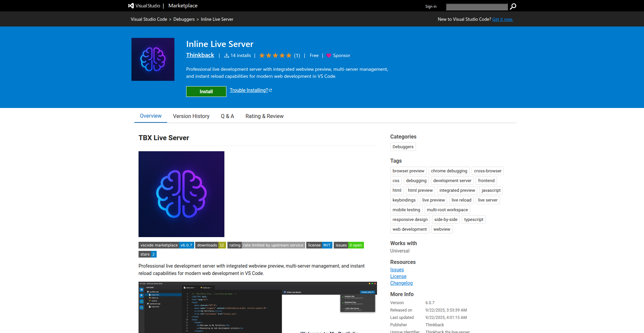Click the css tag
The height and width of the screenshot is (333, 644).
[x=396, y=181]
